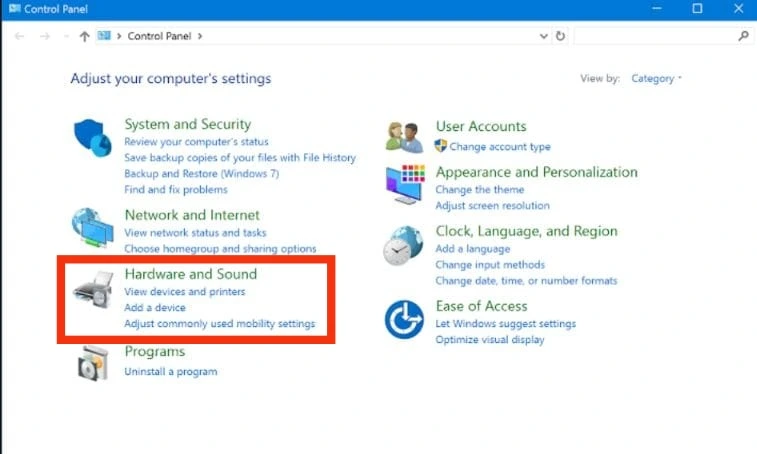Click Adjust commonly used mobility settings
757x454 pixels.
(219, 324)
